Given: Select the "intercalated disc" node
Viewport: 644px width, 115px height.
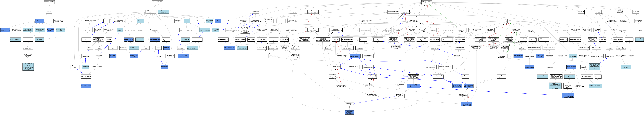Looking at the screenshot, I should coord(113,56).
